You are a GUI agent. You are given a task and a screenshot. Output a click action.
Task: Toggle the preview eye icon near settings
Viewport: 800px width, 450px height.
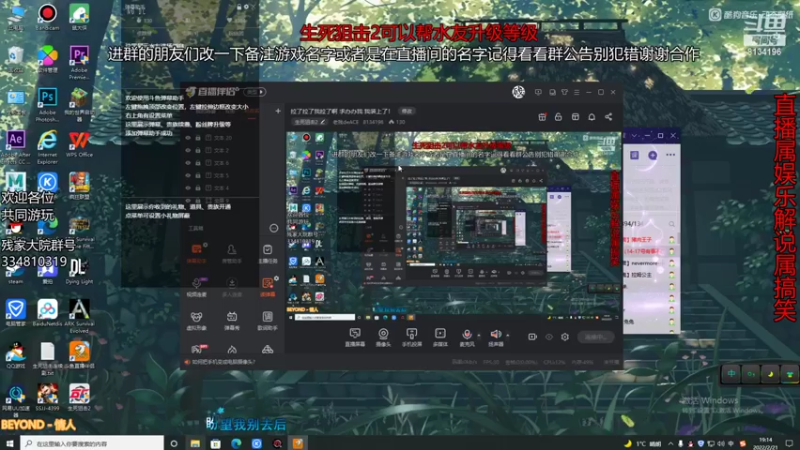pos(549,337)
